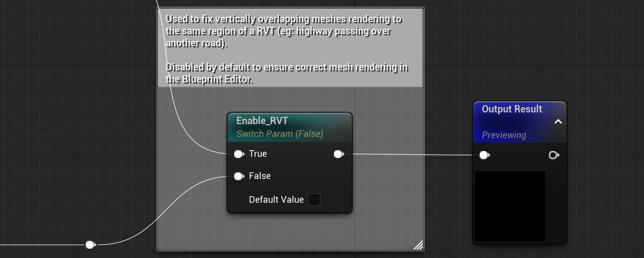Click the output pin of Enable_RVT node
Screen dimensions: 644x258
click(339, 154)
